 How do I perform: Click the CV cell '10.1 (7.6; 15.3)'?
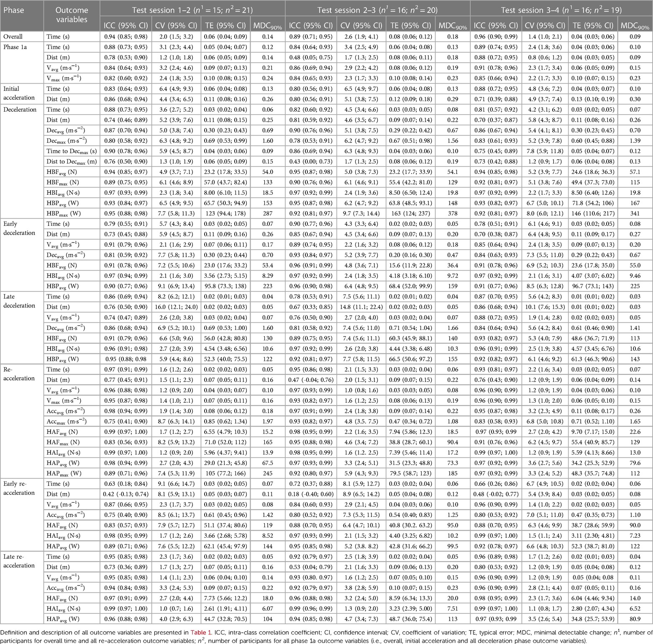click(545, 307)
